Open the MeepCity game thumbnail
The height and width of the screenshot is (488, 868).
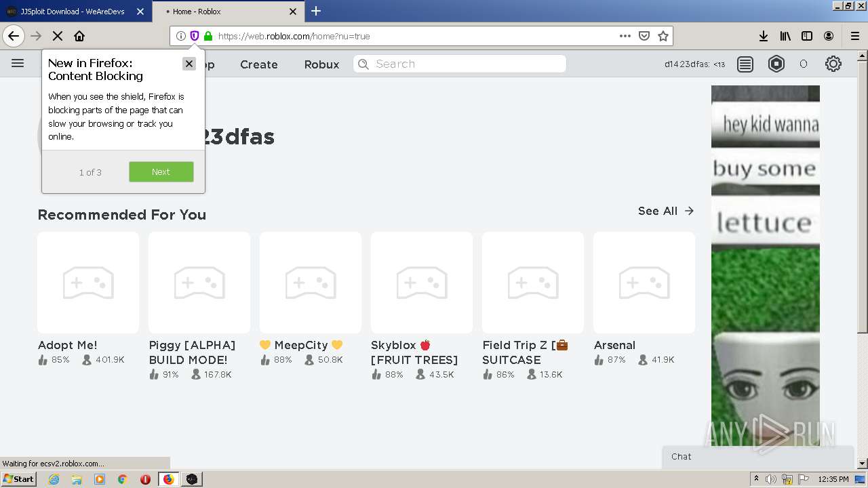[311, 283]
